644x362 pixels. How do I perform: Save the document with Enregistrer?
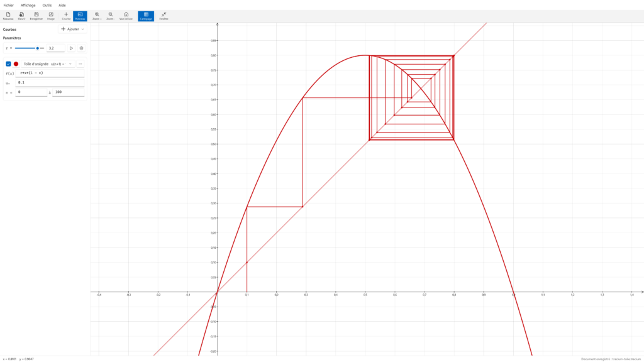pyautogui.click(x=36, y=16)
